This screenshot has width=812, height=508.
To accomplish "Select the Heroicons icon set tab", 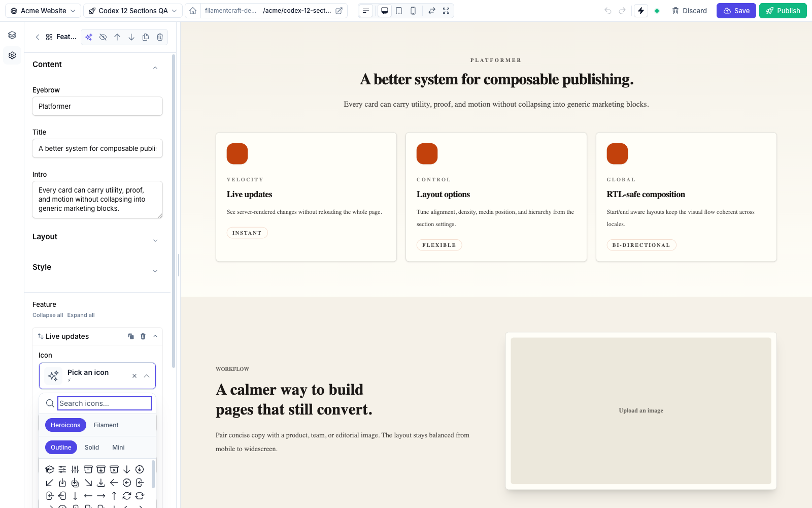I will coord(65,425).
